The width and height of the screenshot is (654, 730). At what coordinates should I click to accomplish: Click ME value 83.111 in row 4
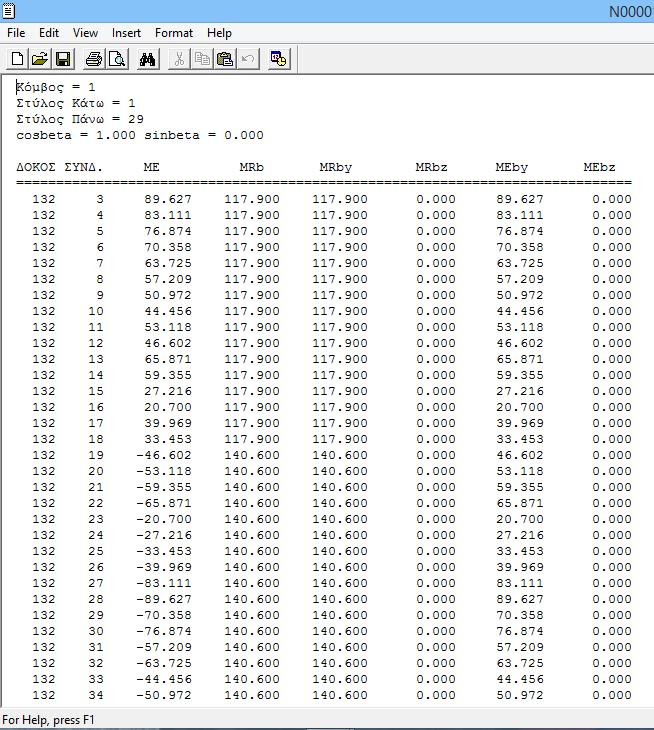[168, 215]
